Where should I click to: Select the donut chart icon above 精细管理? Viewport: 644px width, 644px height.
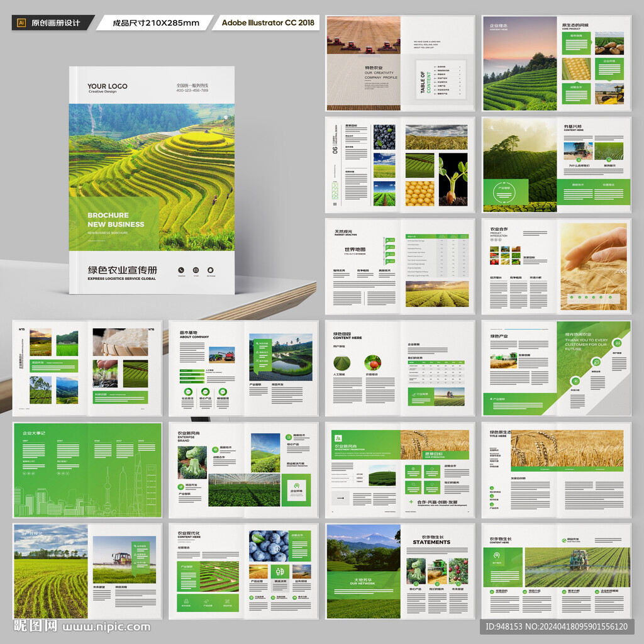223,392
